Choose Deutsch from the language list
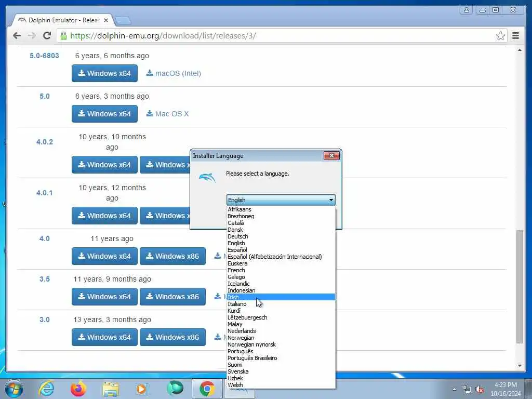Viewport: 532px width, 399px height. 281,236
